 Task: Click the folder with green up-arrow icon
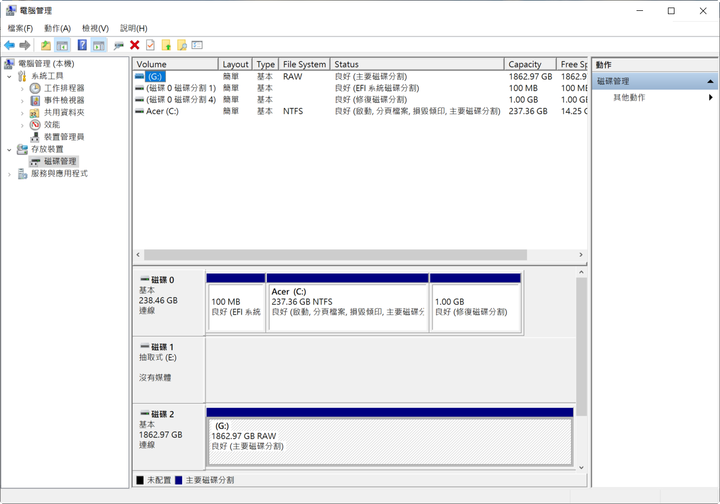pos(166,45)
